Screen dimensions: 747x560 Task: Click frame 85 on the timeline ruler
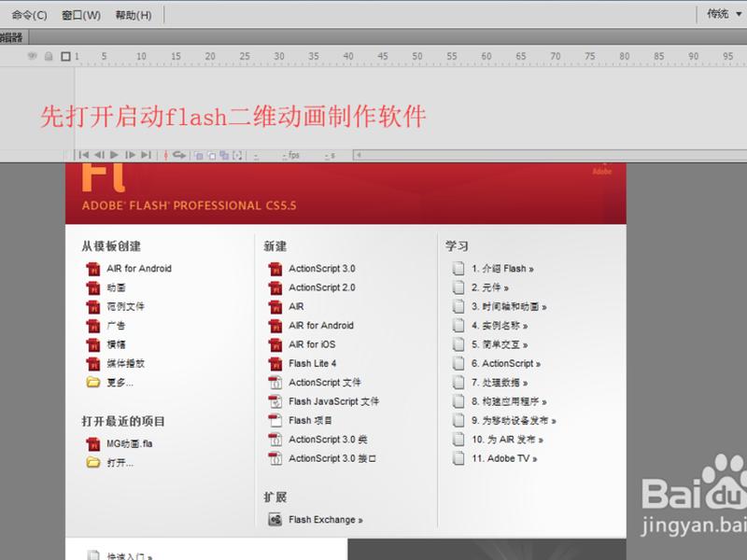(x=659, y=56)
